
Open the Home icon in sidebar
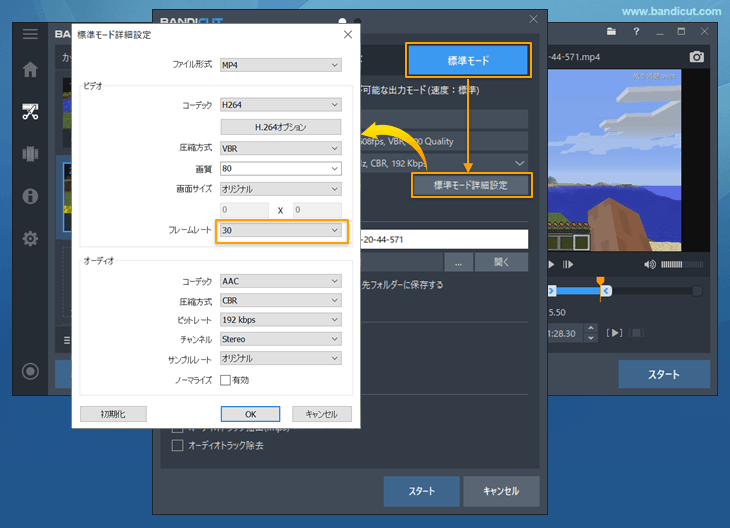coord(31,70)
